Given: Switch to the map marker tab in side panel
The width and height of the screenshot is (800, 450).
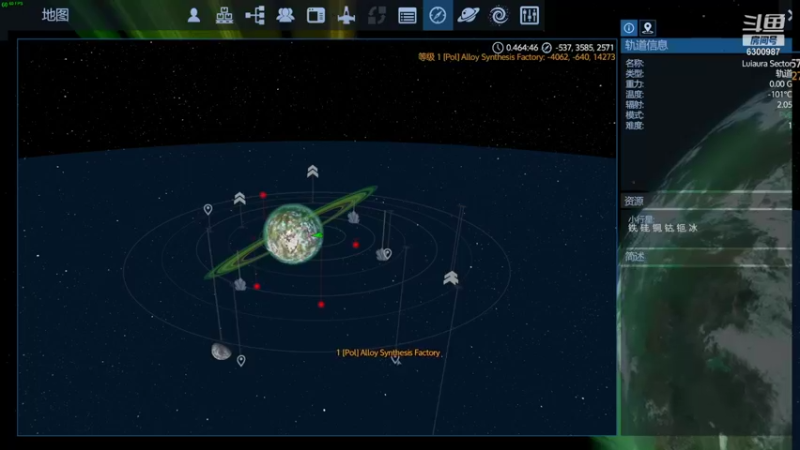Looking at the screenshot, I should point(647,28).
